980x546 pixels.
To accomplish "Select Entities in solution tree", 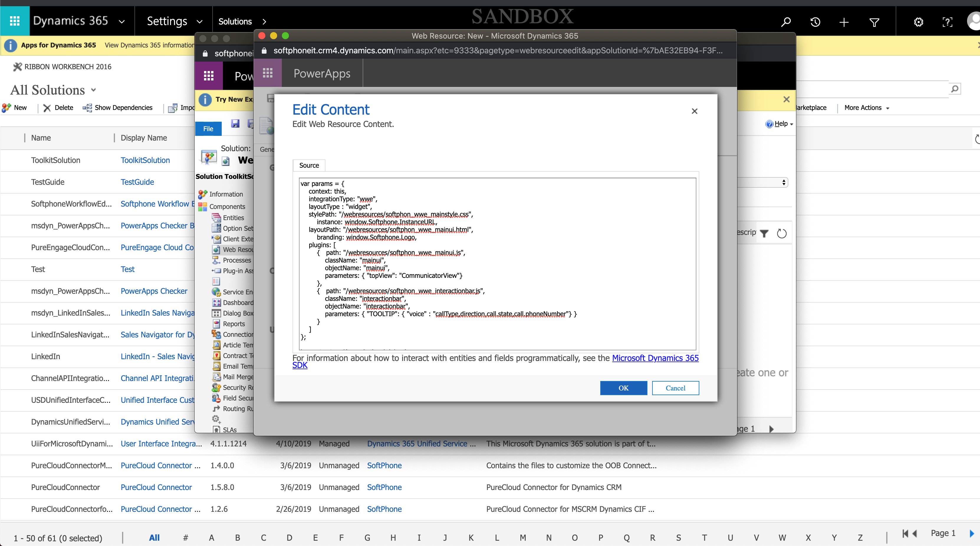I will pos(233,217).
